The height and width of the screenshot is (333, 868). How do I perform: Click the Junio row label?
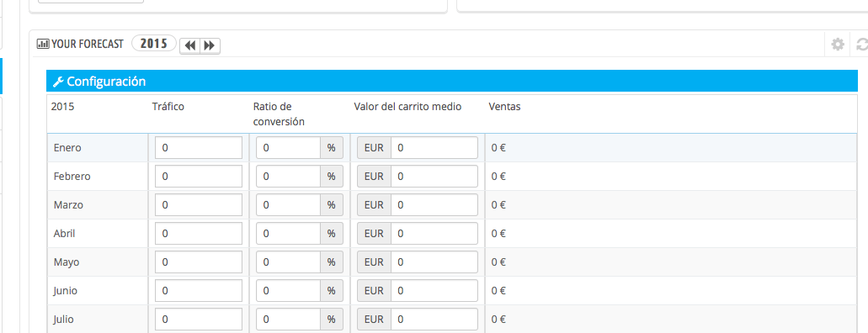point(66,290)
